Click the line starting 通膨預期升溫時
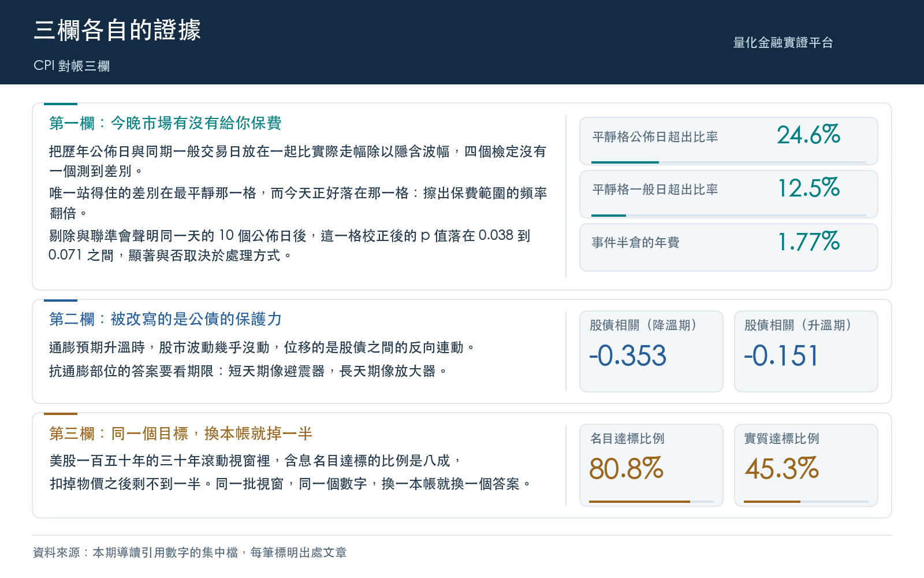 [263, 347]
